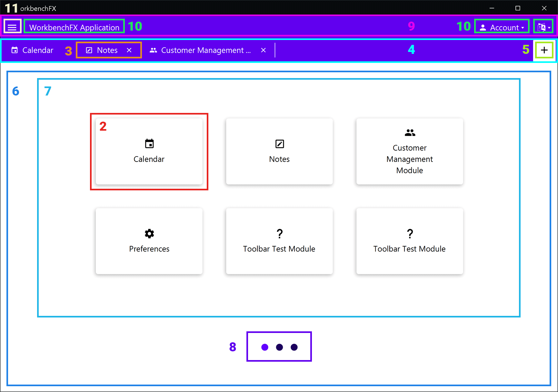
Task: Open the middle Toolbar Test Module tile
Action: tap(279, 241)
